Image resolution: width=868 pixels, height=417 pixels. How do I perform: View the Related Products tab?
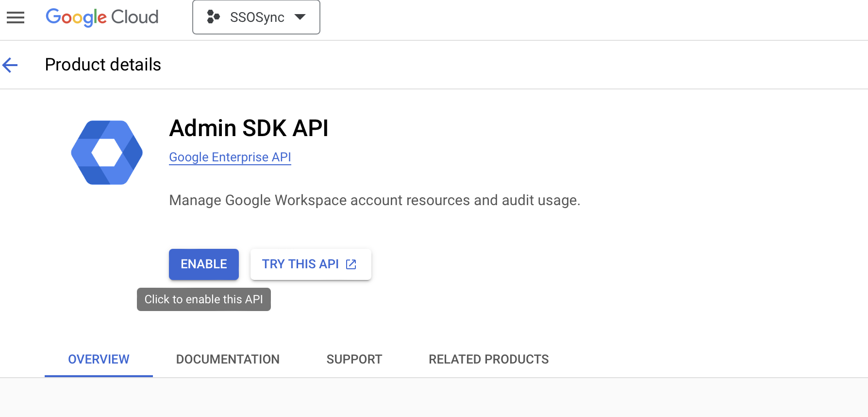(488, 359)
